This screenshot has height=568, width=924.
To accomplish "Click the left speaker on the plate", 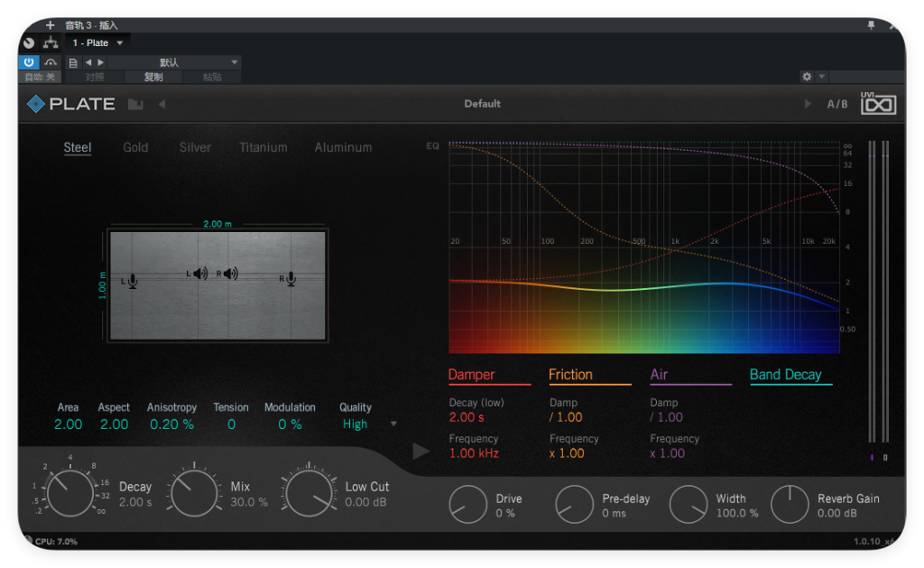I will tap(200, 273).
